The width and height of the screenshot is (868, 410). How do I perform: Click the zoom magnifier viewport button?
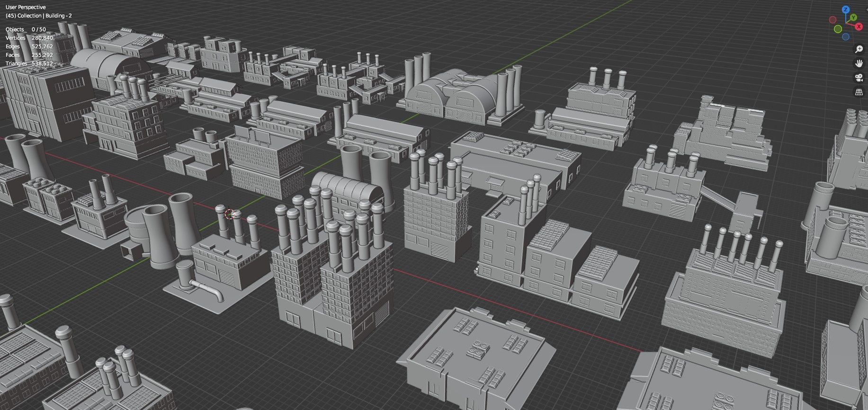[859, 49]
